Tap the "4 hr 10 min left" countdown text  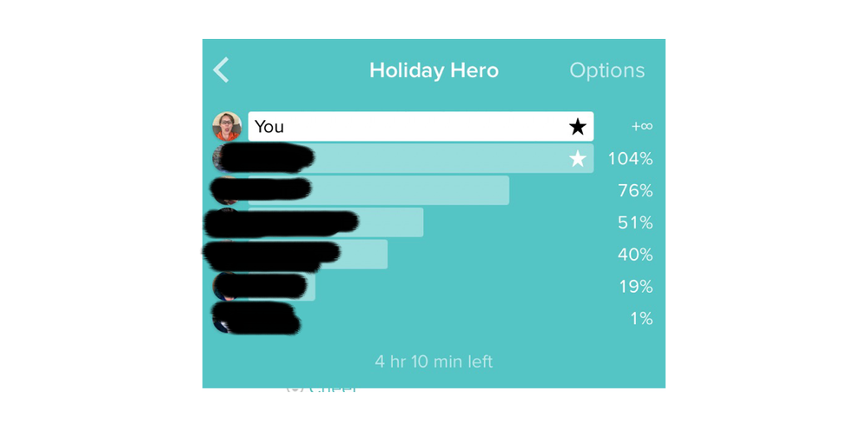click(x=434, y=361)
